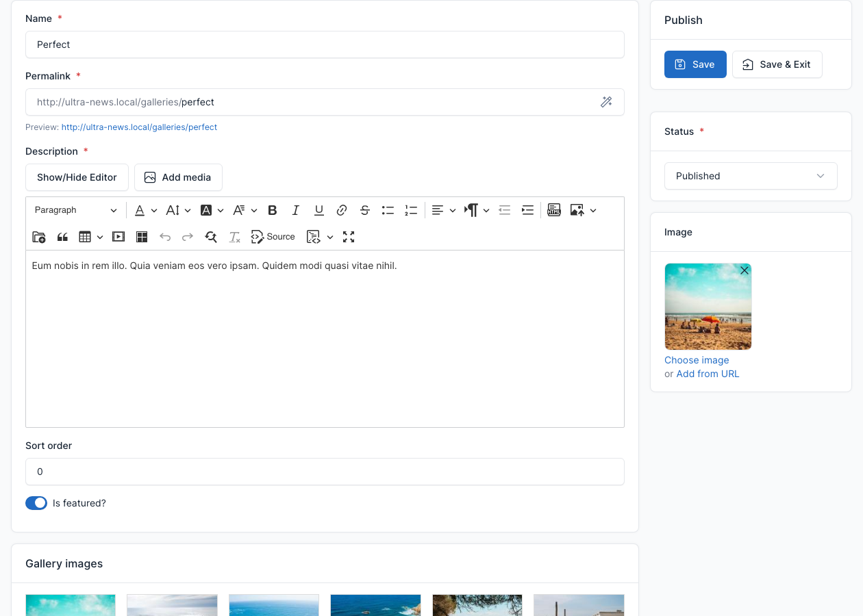
Task: Switch editor to Source view
Action: pyautogui.click(x=273, y=237)
